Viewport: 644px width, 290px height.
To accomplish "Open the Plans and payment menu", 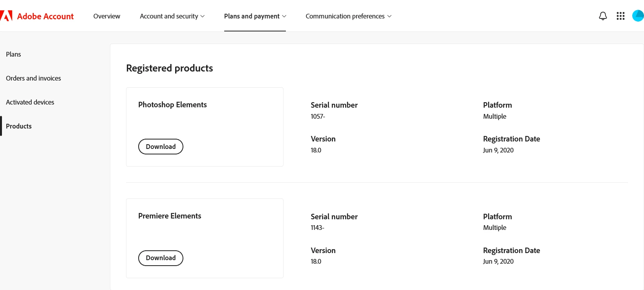I will click(255, 16).
